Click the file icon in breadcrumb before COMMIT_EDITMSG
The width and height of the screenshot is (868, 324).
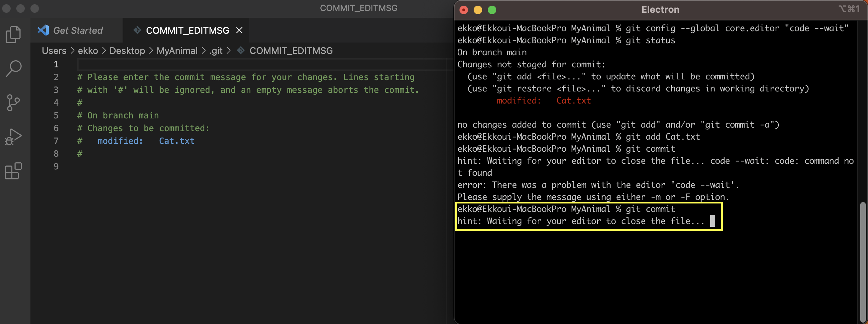tap(241, 51)
